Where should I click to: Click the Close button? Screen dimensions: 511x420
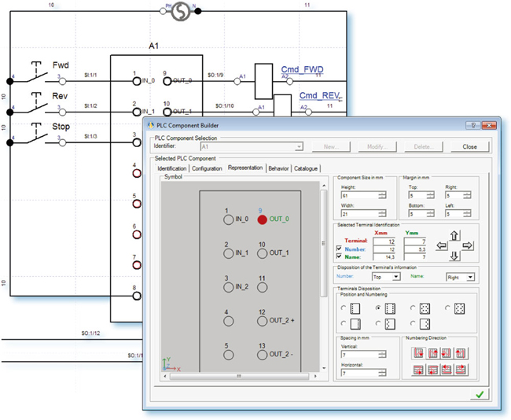[470, 147]
